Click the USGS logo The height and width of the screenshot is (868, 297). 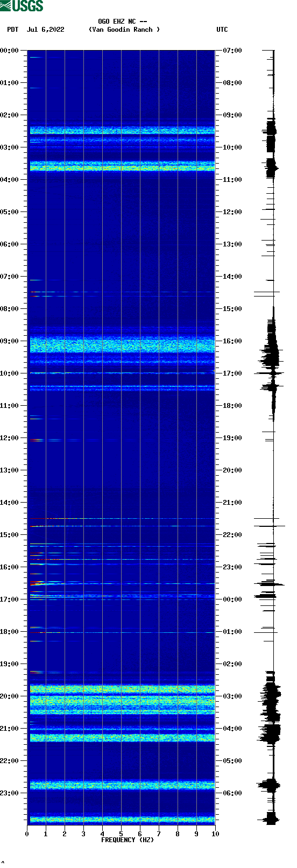point(22,6)
